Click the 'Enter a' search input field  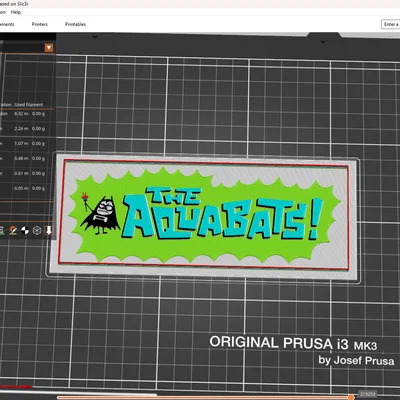[390, 24]
